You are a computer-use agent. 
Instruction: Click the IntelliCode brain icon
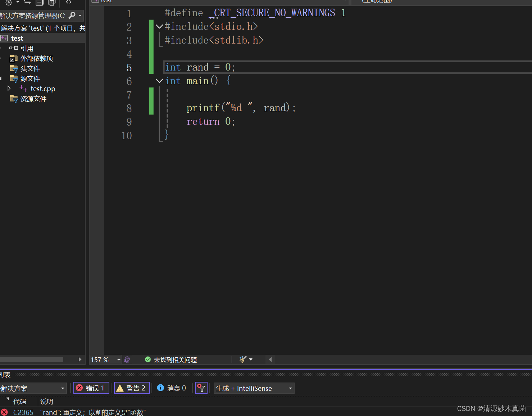(127, 360)
